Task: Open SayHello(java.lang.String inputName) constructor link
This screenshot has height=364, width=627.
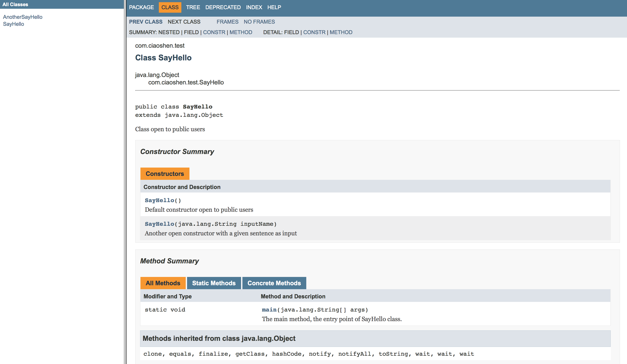Action: point(159,224)
